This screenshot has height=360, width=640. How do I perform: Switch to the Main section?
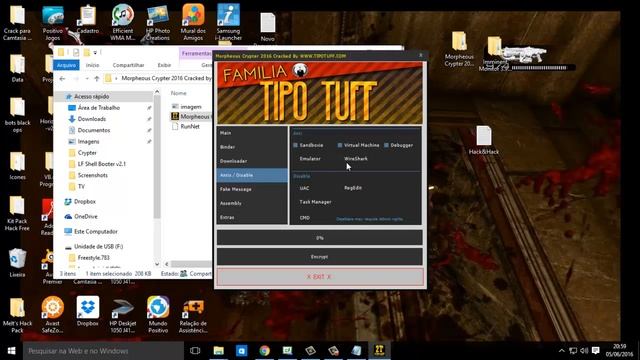pos(252,133)
